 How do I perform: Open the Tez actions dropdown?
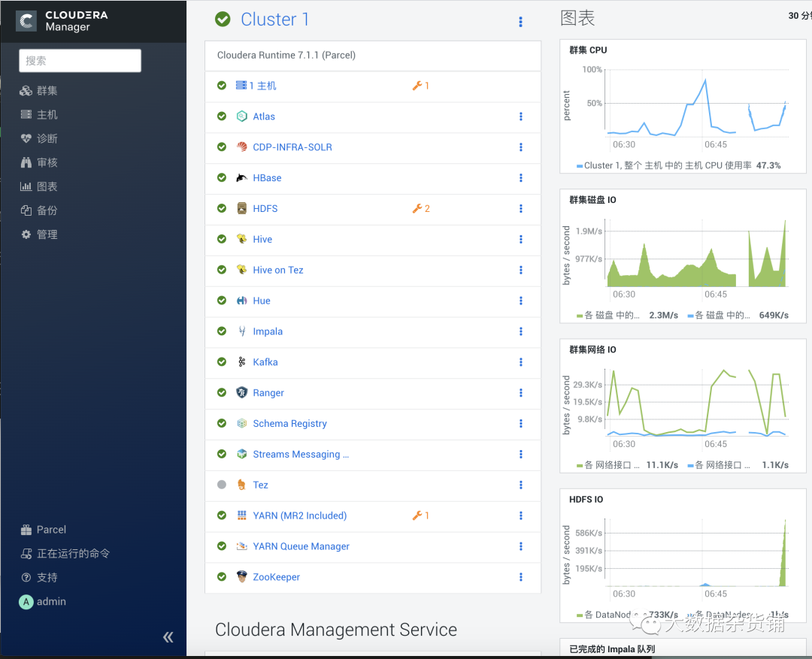pyautogui.click(x=520, y=485)
